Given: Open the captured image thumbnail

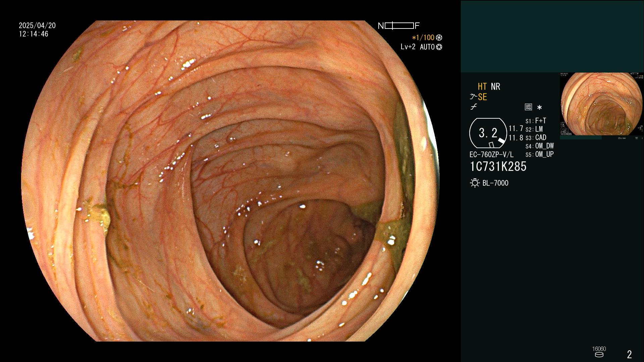Looking at the screenshot, I should click(x=602, y=106).
